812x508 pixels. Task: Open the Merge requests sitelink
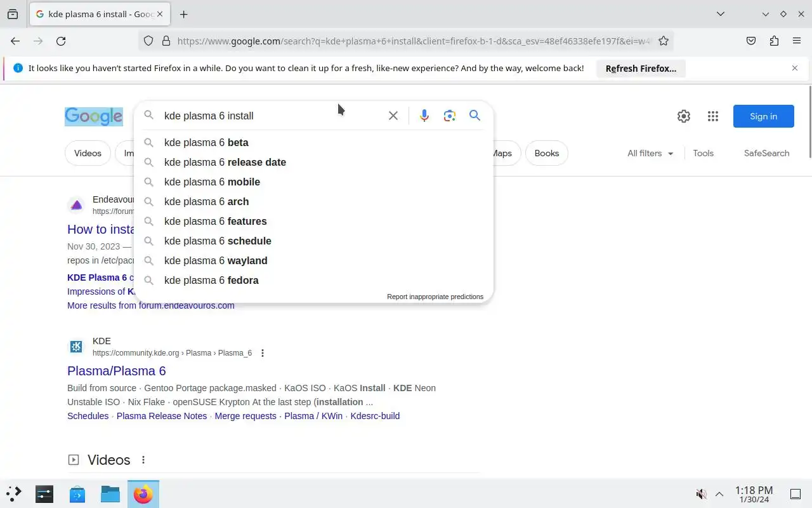click(246, 416)
